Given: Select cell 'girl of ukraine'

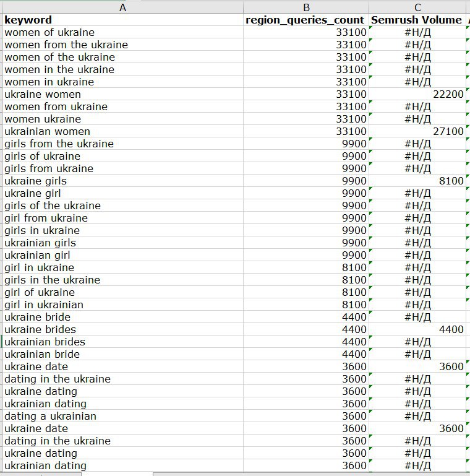Looking at the screenshot, I should pyautogui.click(x=122, y=292).
